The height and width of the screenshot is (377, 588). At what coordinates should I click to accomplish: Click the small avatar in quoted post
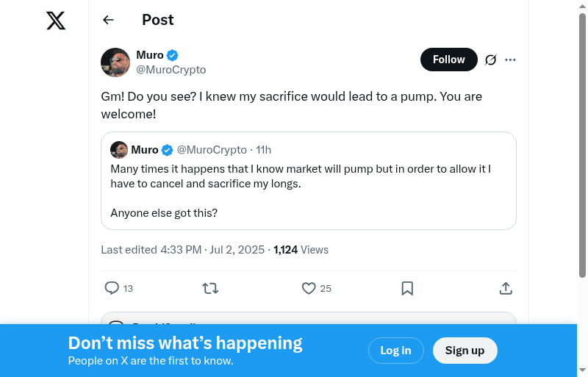coord(119,150)
